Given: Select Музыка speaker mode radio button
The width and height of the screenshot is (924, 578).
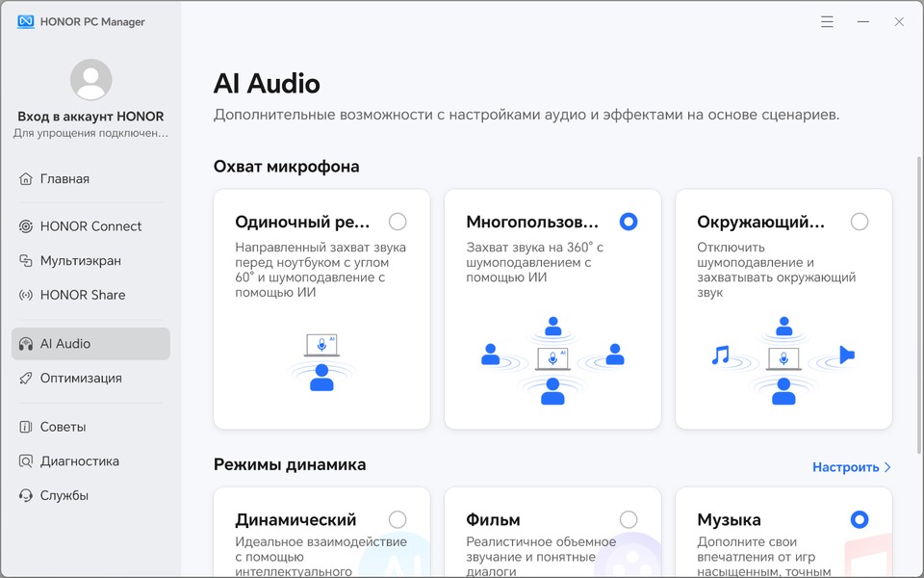Looking at the screenshot, I should coord(860,519).
